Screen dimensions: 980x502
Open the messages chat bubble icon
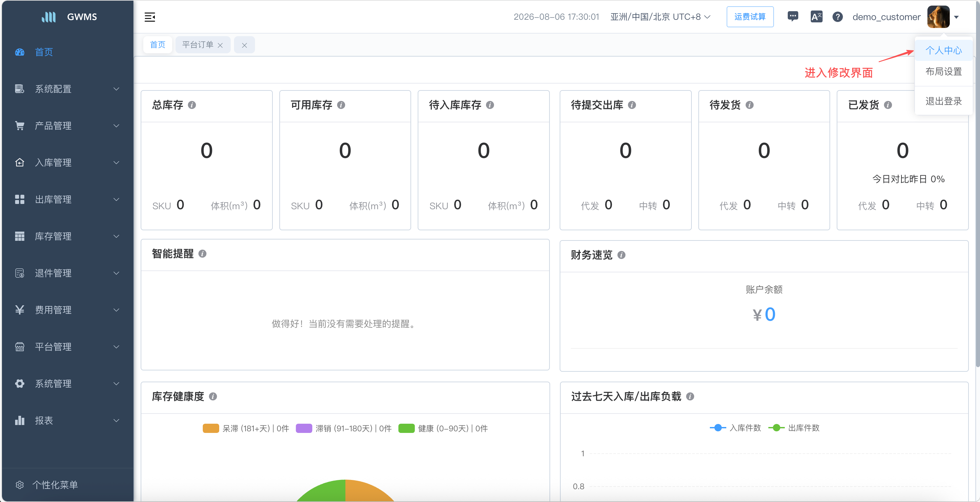[793, 17]
